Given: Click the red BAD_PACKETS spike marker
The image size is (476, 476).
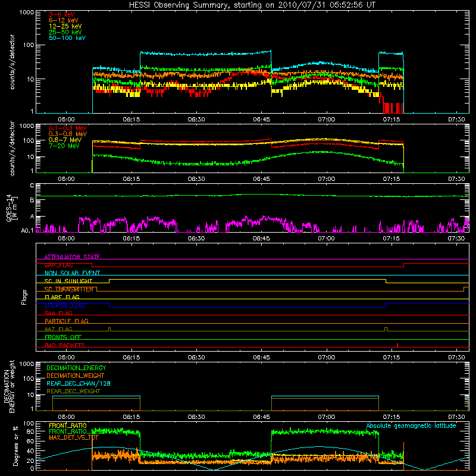Looking at the screenshot, I should pyautogui.click(x=397, y=345).
